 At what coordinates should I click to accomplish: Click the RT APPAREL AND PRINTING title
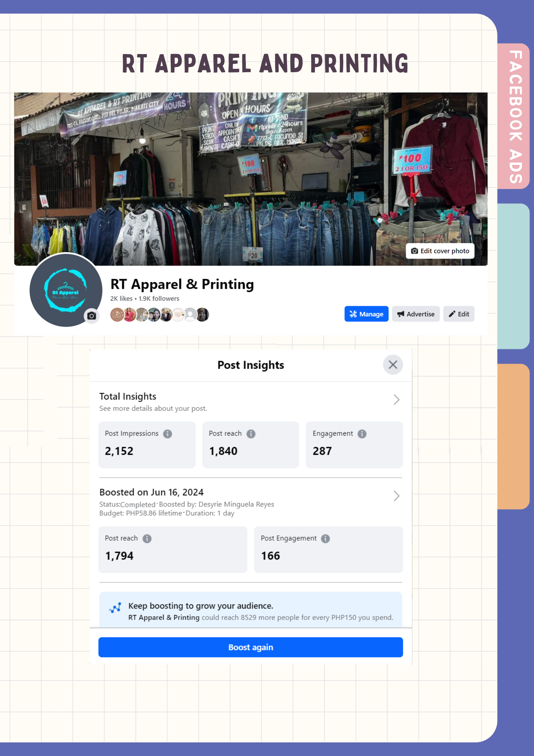(x=265, y=63)
